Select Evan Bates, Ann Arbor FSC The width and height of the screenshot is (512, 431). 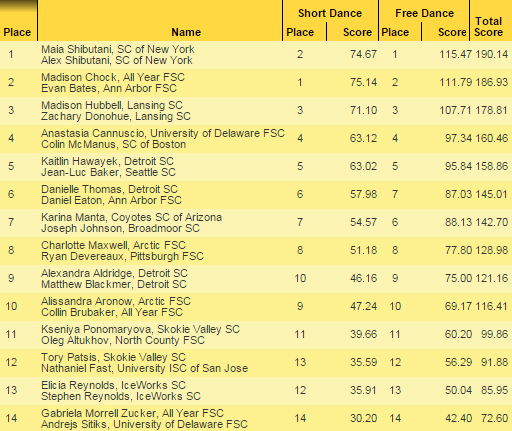coord(109,88)
